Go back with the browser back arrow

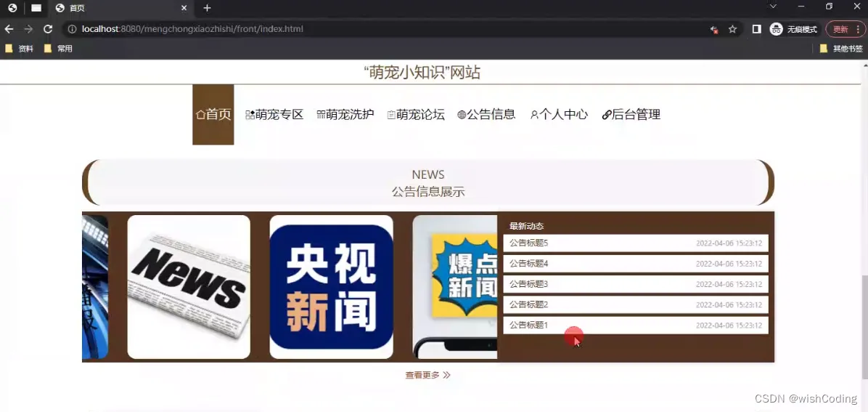(x=9, y=29)
